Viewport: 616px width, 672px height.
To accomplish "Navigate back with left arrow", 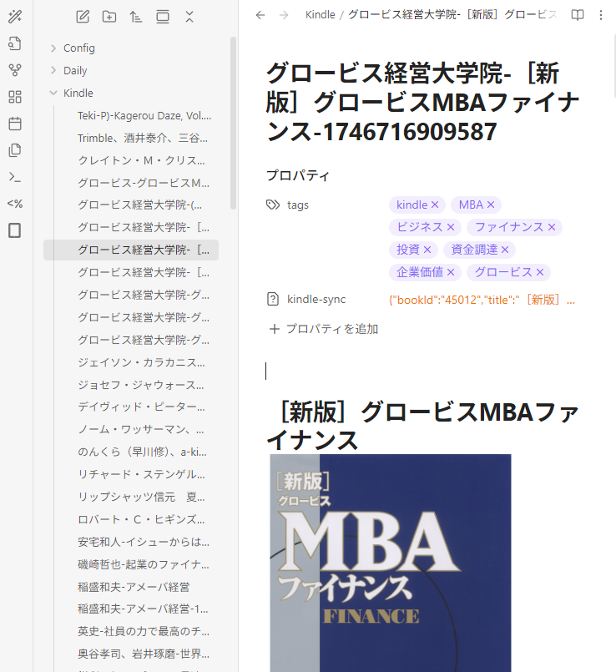I will (x=260, y=15).
